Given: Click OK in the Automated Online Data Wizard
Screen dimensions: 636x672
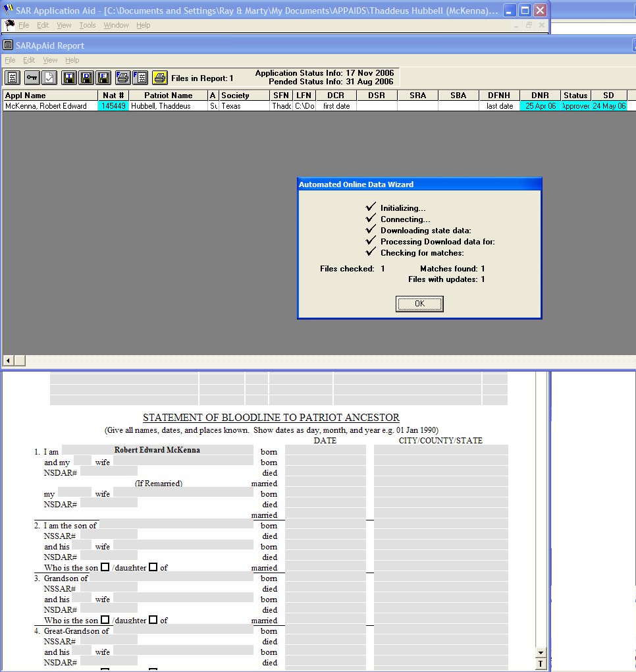Looking at the screenshot, I should (419, 304).
